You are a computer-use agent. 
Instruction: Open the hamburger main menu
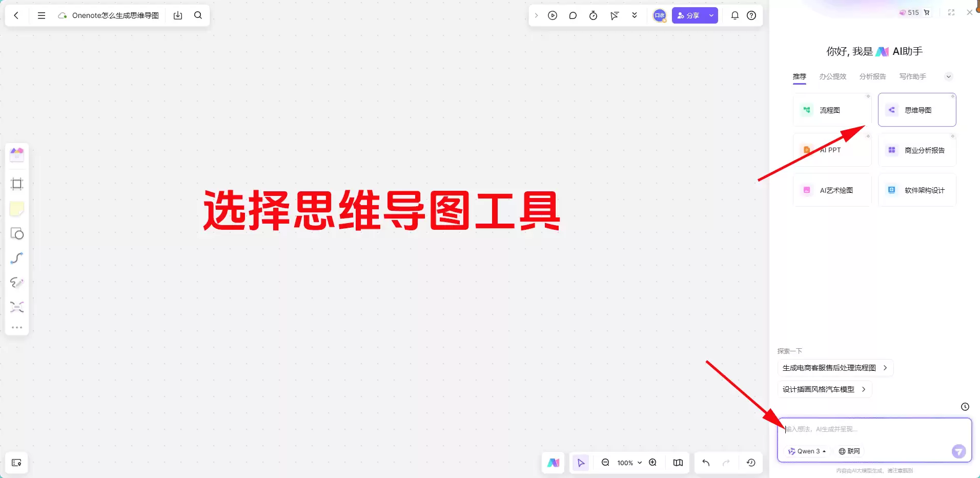[x=42, y=15]
